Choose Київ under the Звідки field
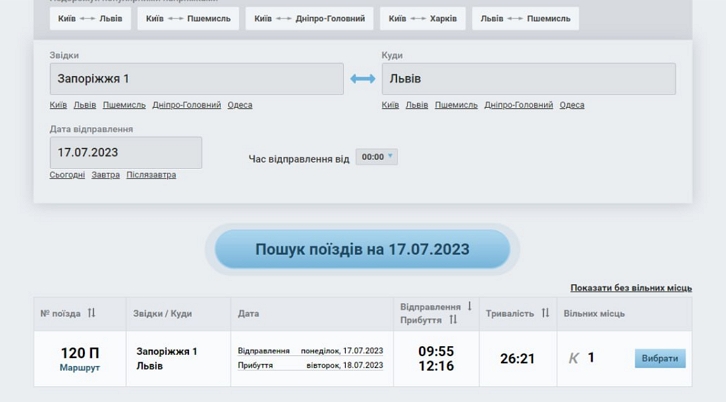726x402 pixels. click(58, 105)
